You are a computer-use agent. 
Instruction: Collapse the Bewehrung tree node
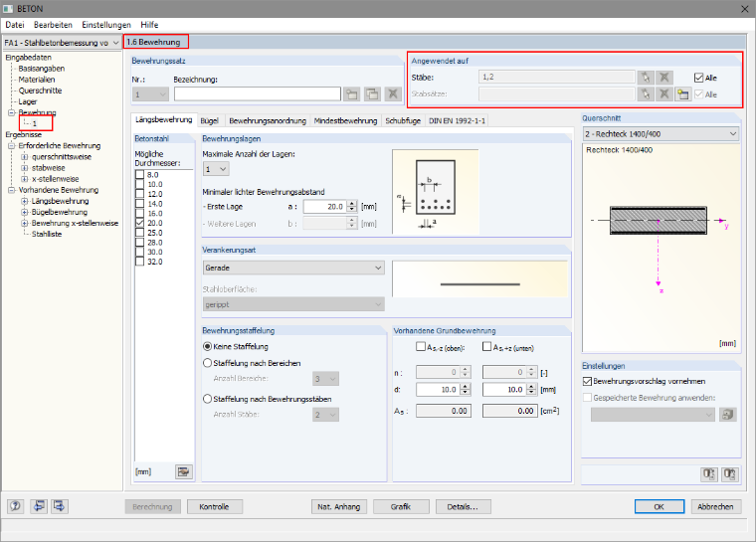point(11,112)
